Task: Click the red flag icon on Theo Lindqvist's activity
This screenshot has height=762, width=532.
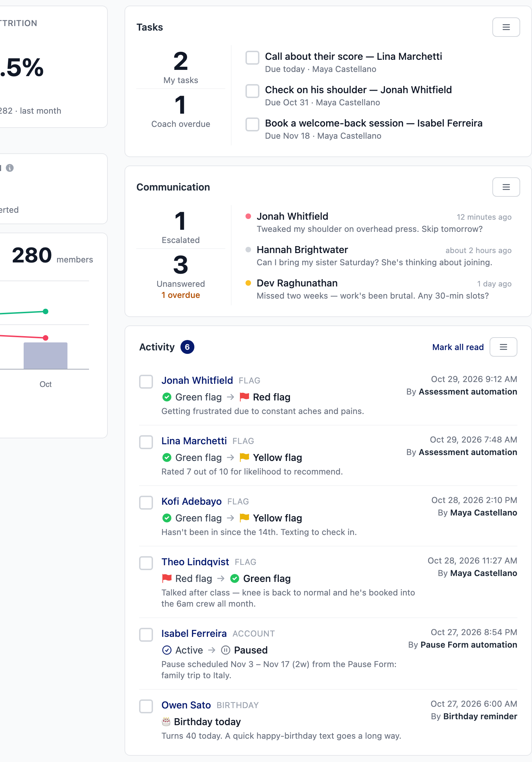Action: point(167,578)
